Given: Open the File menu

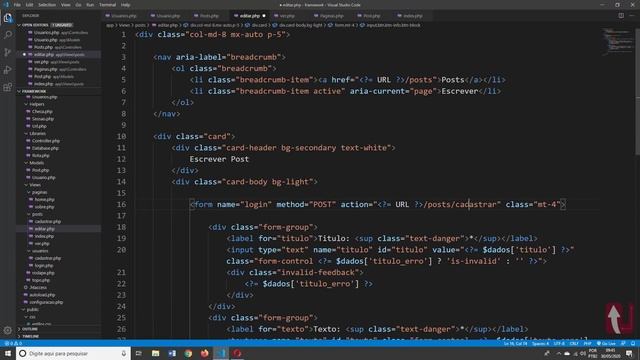Looking at the screenshot, I should click(17, 5).
